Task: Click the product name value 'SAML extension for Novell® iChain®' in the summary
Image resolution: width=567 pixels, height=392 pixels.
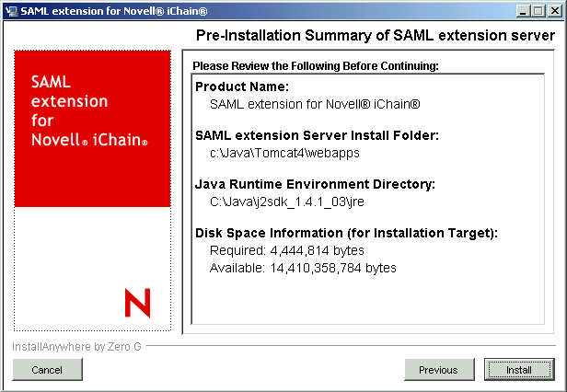Action: coord(315,104)
